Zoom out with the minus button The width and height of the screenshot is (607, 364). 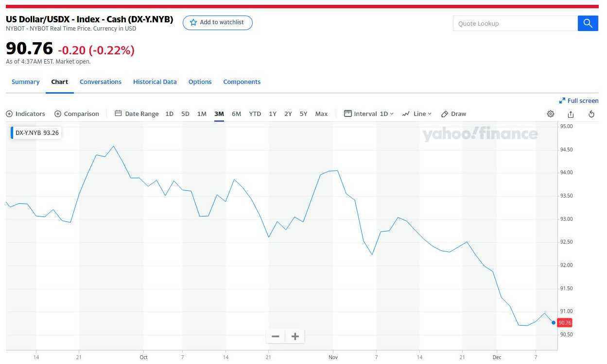click(x=276, y=336)
